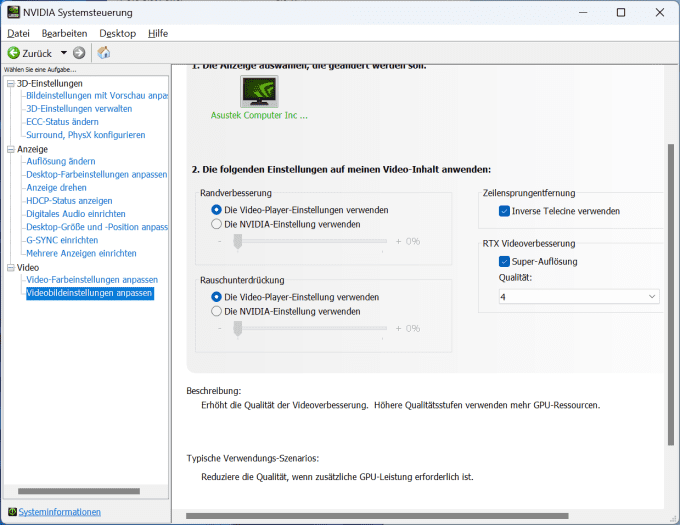Open the Hilfe menu
Viewport: 680px width, 525px height.
click(158, 33)
